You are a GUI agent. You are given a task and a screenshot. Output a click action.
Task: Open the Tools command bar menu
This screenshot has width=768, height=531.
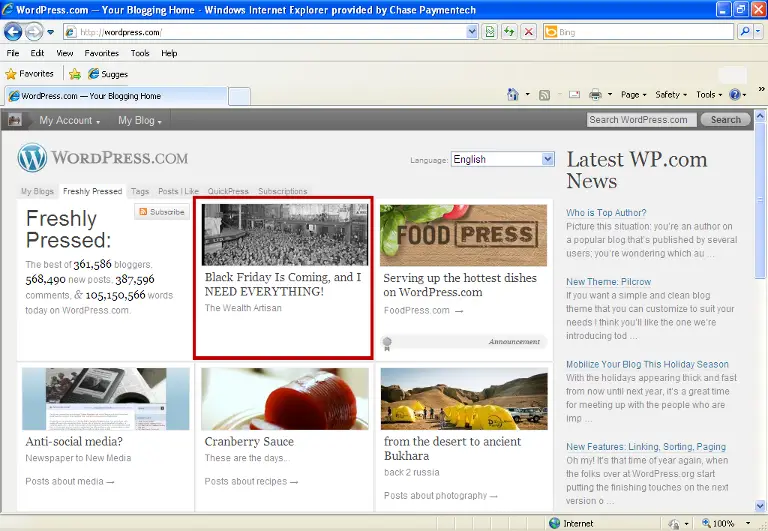coord(709,95)
